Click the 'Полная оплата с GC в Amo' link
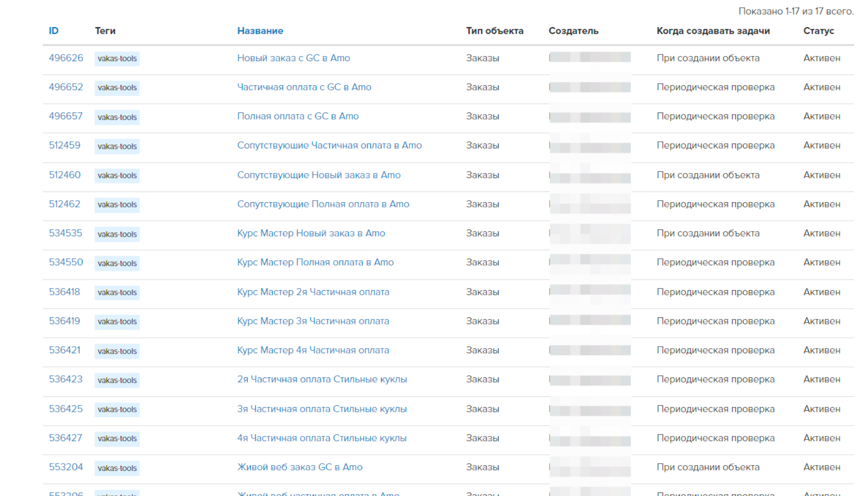 [x=298, y=117]
